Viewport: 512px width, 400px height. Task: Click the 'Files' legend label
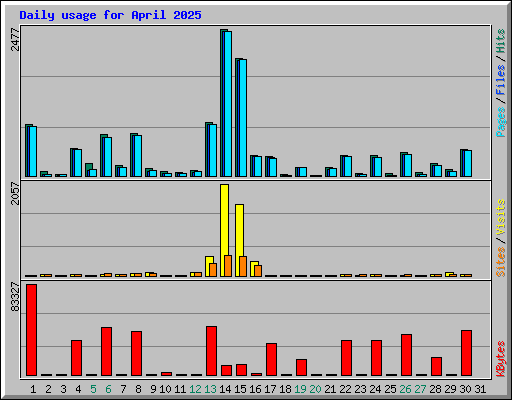coord(500,79)
